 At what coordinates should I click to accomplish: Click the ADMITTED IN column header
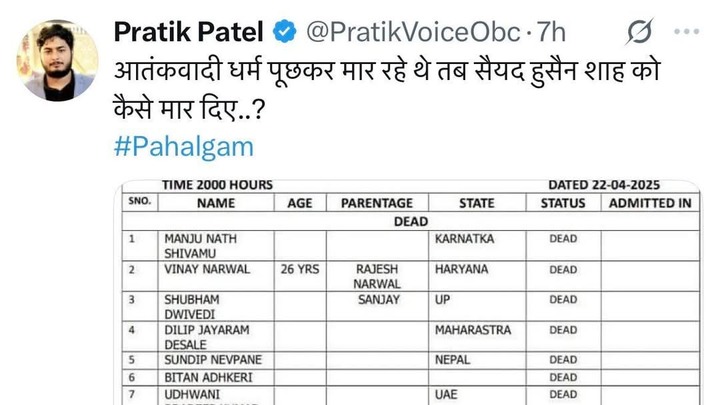(650, 203)
